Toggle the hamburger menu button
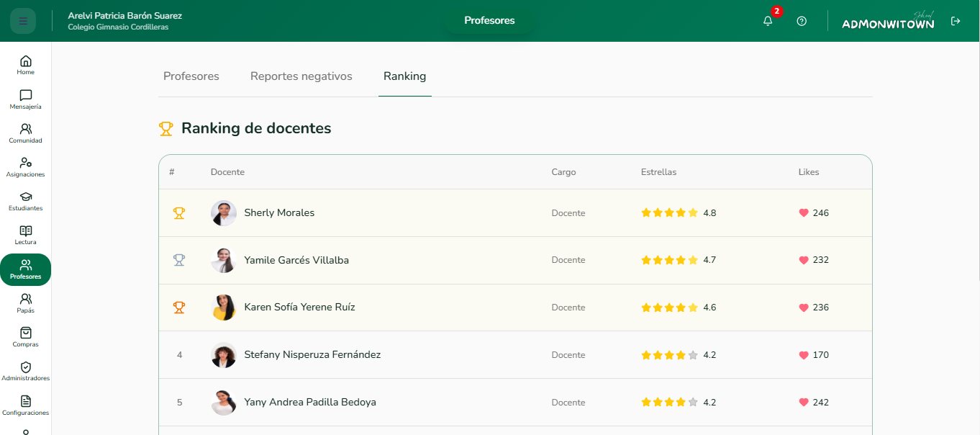Image resolution: width=980 pixels, height=435 pixels. click(23, 21)
